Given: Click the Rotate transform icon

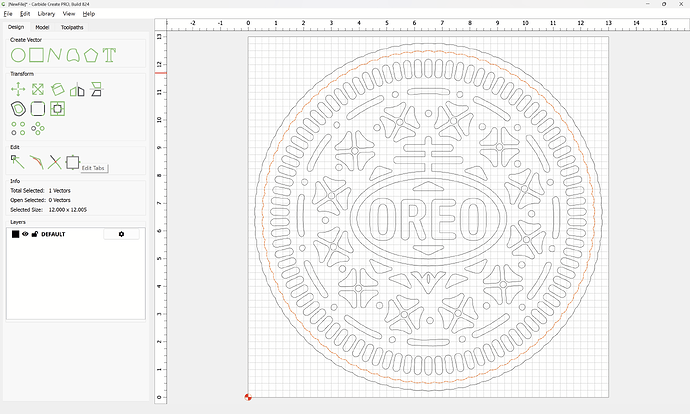Looking at the screenshot, I should pos(57,89).
